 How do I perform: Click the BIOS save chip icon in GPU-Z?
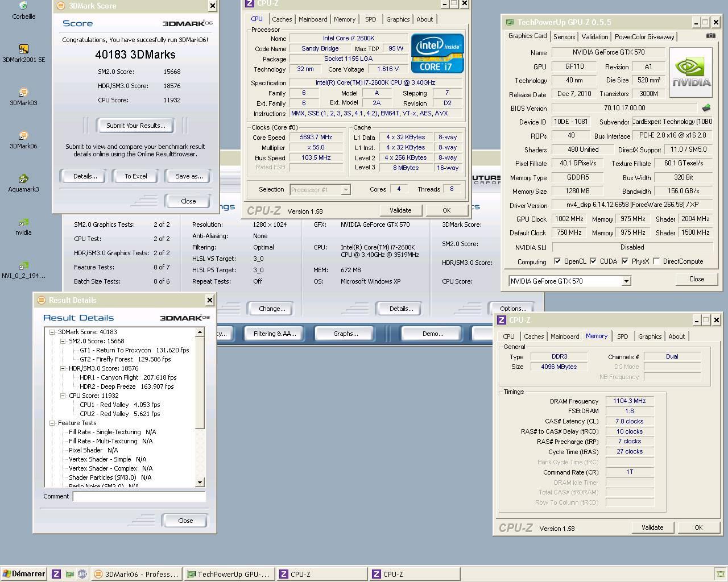[706, 107]
